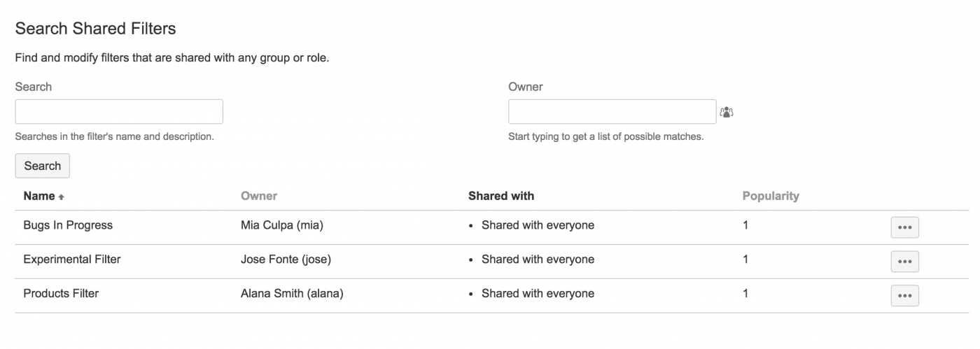
Task: Open actions menu for Products Filter row
Action: coord(904,295)
